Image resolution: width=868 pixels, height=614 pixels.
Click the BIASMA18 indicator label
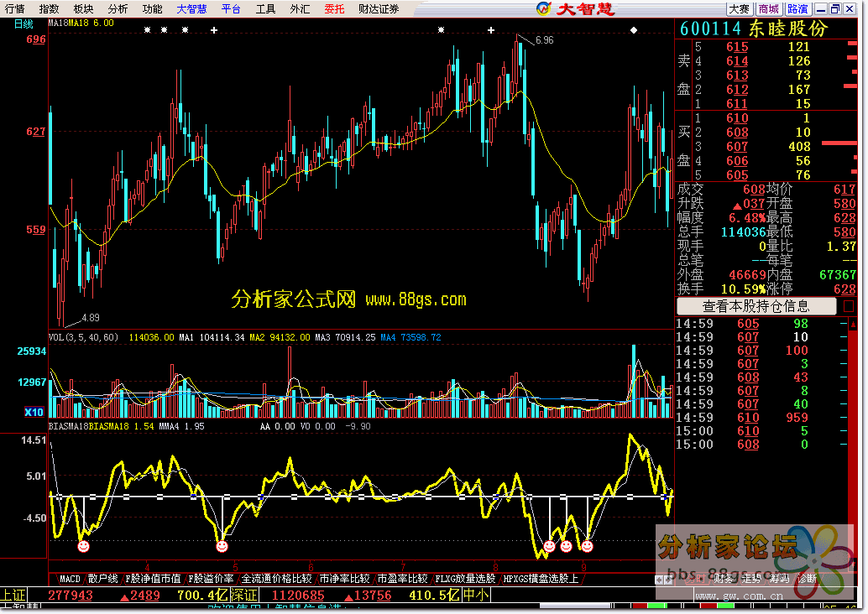click(68, 426)
